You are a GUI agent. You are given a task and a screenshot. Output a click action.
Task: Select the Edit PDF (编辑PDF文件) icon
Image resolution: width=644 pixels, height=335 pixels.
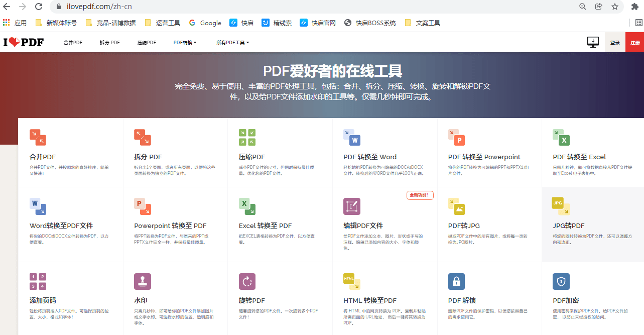pos(352,206)
